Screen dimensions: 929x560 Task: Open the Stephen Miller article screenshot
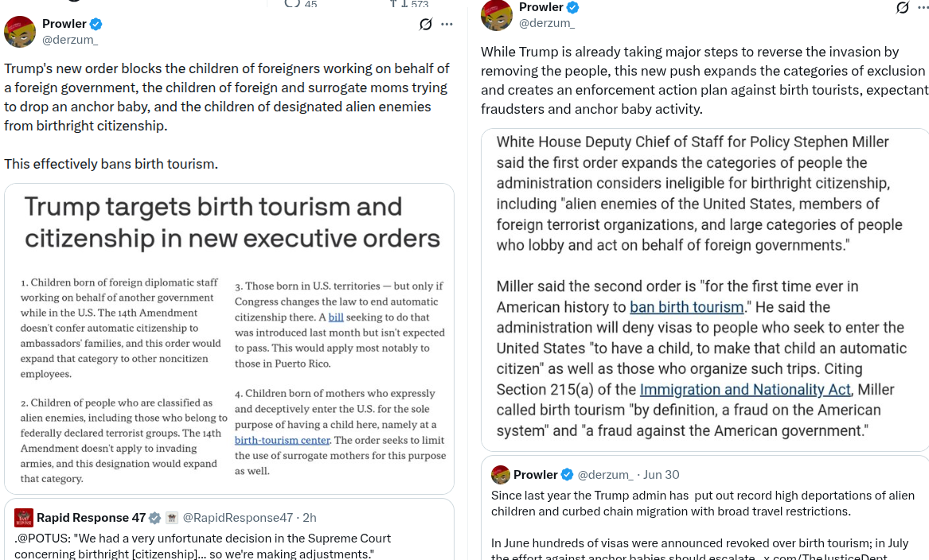click(x=705, y=290)
